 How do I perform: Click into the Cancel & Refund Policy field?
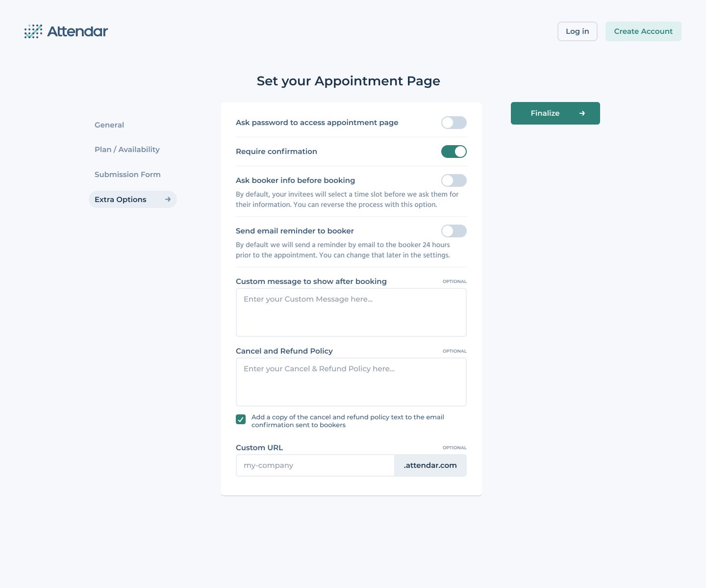(351, 382)
